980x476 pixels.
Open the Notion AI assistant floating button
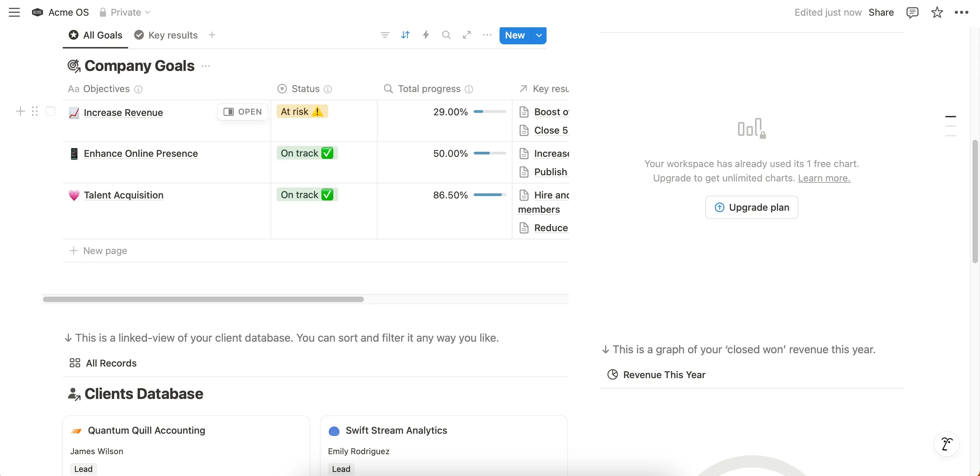tap(947, 444)
